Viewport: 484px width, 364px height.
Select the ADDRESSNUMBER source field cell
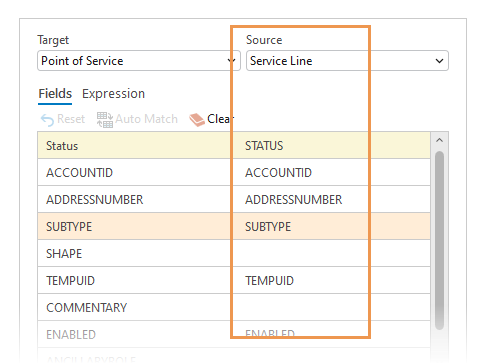click(x=331, y=199)
